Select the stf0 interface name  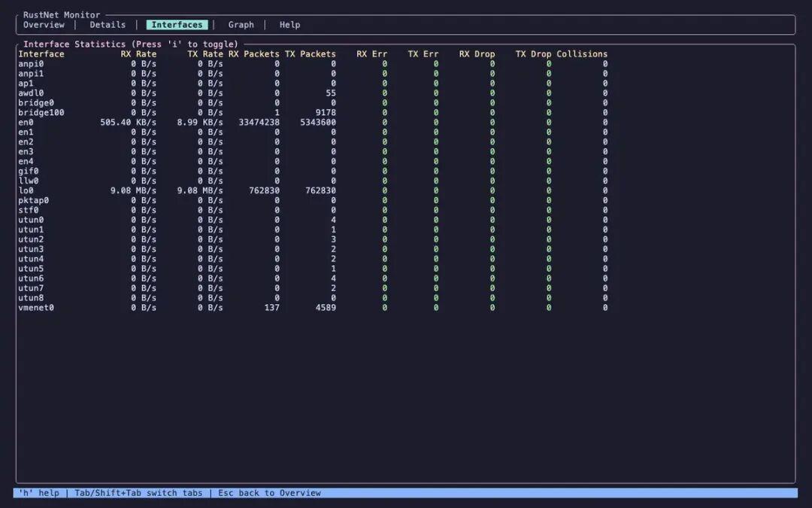click(x=29, y=211)
